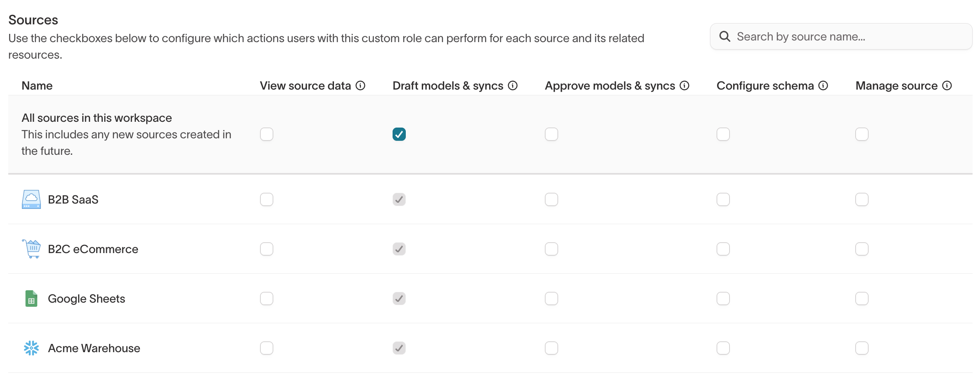Click the B2B SaaS cloud icon
The height and width of the screenshot is (379, 980).
[x=31, y=199]
